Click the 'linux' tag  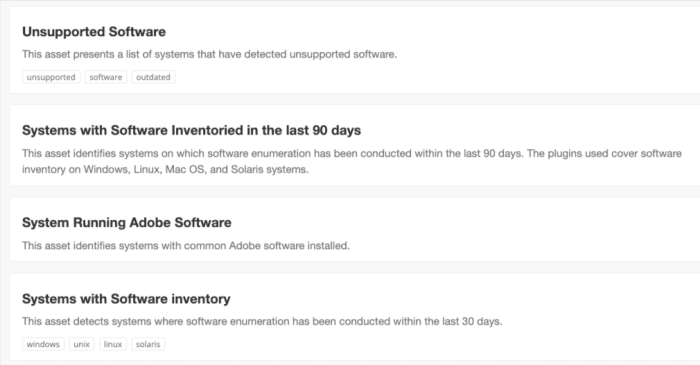tap(113, 344)
